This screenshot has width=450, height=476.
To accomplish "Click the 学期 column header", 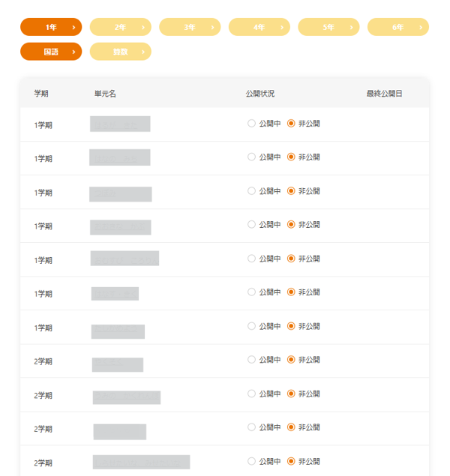I will click(41, 94).
